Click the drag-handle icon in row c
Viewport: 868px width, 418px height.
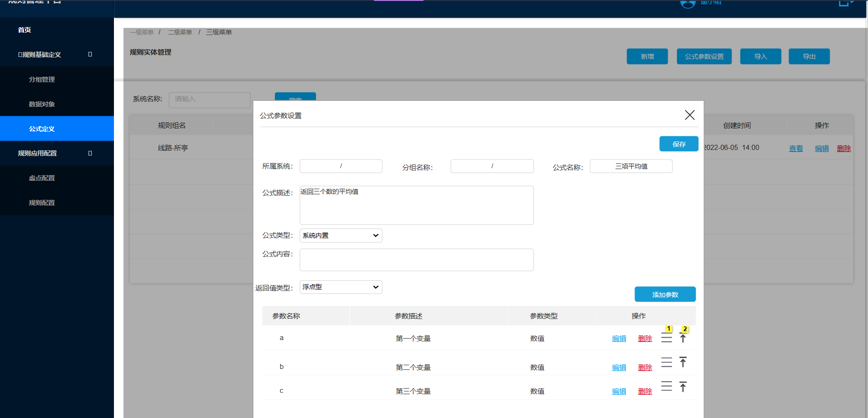(x=666, y=386)
